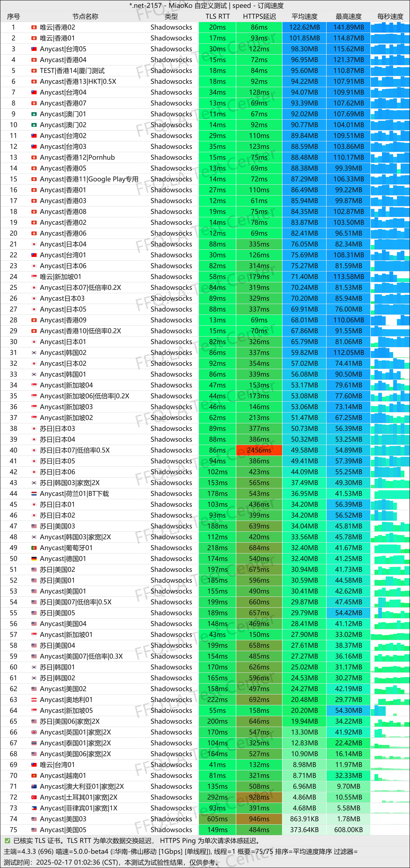Click the US flag beside 苏日|美国03
This screenshot has height=868, width=410.
coord(34,526)
